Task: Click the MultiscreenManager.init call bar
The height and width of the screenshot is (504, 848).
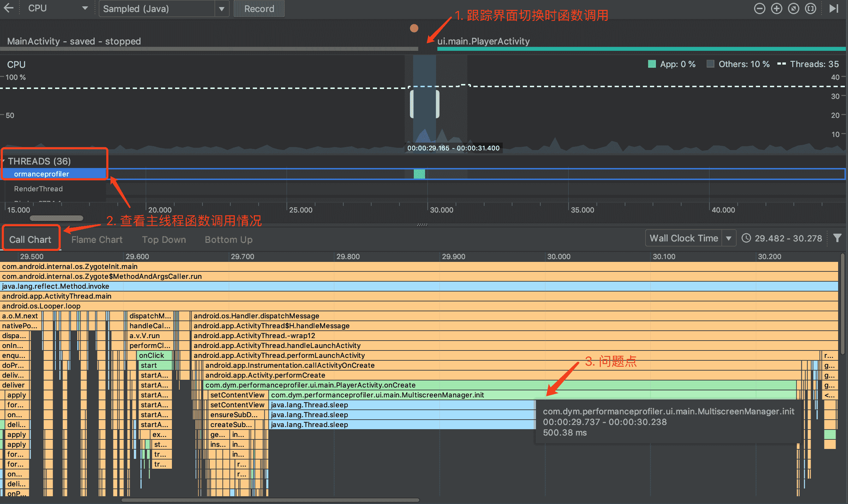Action: [377, 395]
